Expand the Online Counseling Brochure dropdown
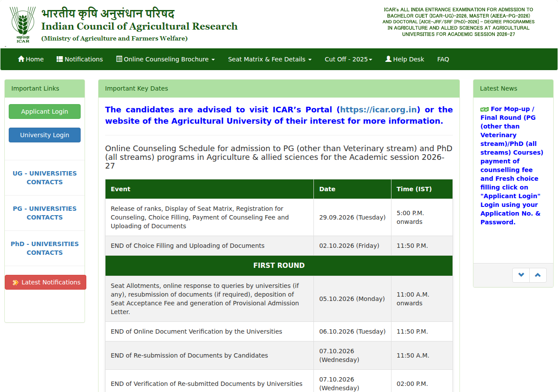558x392 pixels. click(166, 59)
